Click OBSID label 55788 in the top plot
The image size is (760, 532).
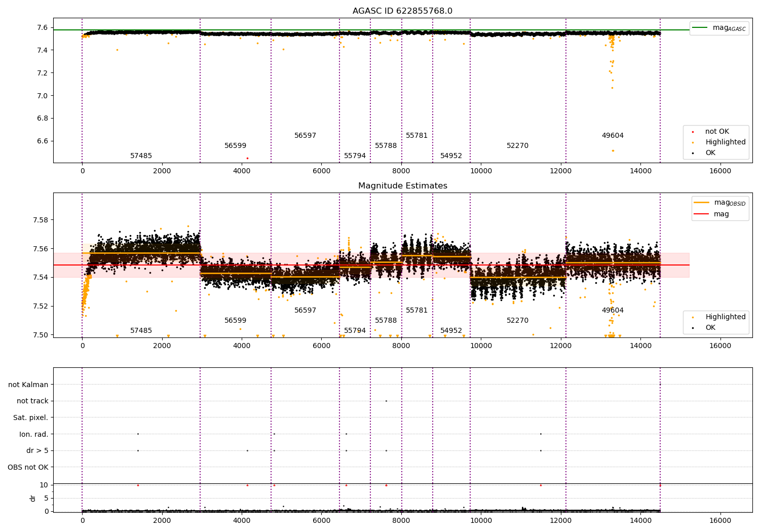386,146
